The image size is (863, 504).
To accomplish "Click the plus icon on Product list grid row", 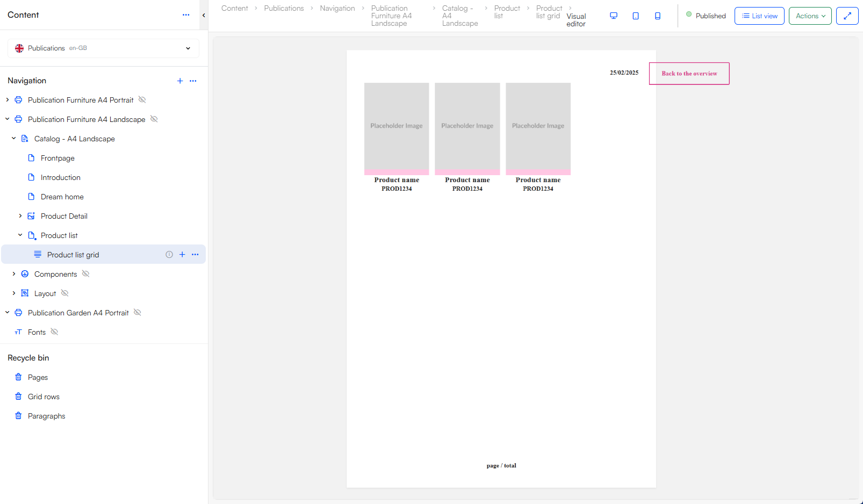I will [182, 254].
